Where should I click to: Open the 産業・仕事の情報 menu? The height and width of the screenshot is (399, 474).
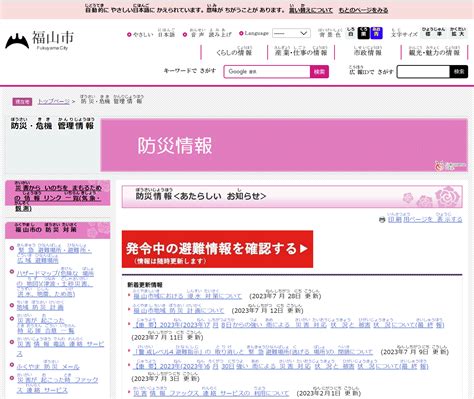tap(301, 52)
